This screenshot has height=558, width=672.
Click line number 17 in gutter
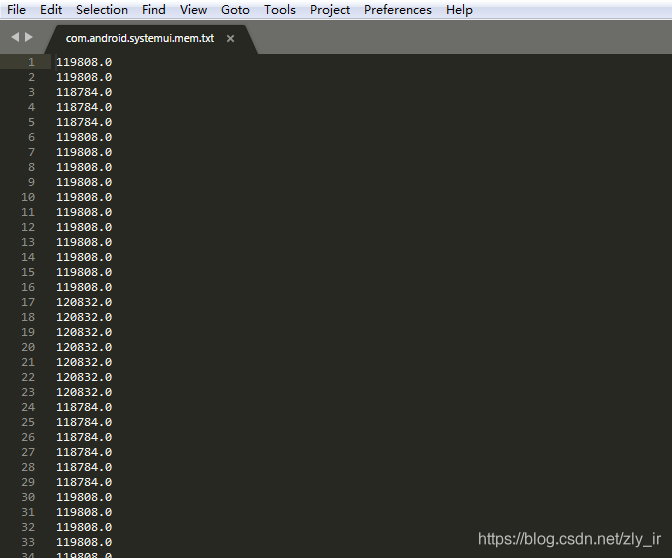pyautogui.click(x=28, y=302)
